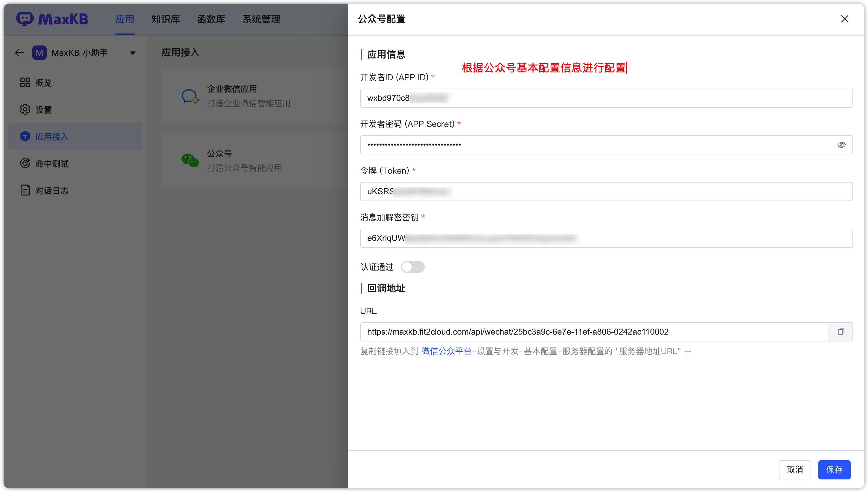Click inside the 开发者ID APP ID field
This screenshot has width=868, height=492.
tap(574, 98)
